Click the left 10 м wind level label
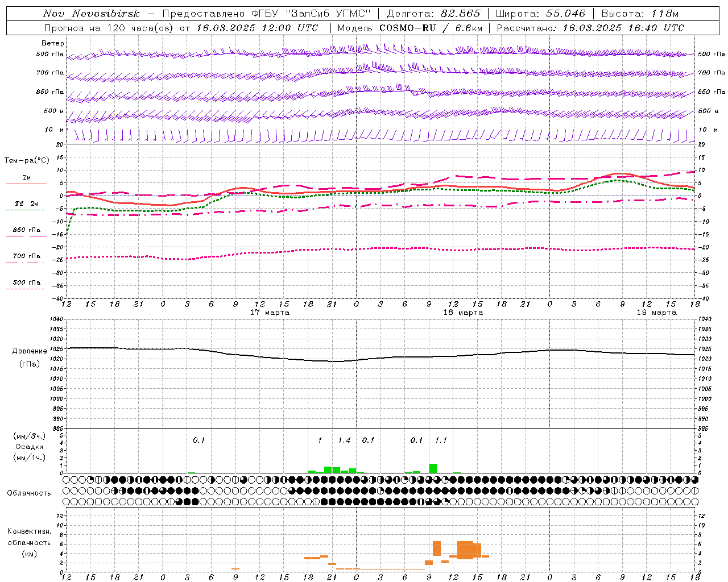The image size is (728, 582). 54,130
